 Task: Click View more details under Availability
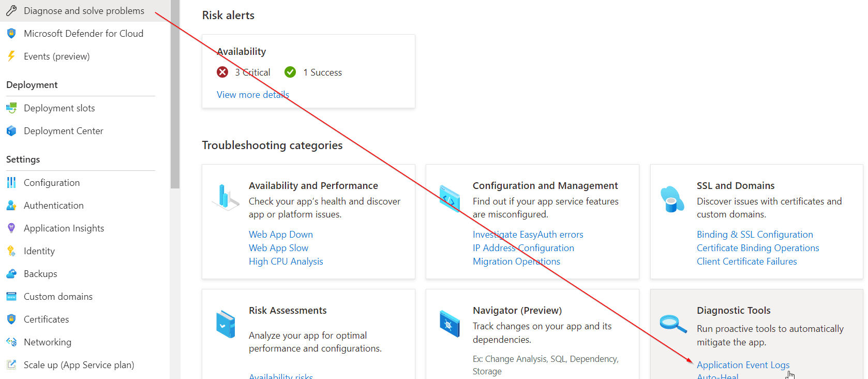[252, 94]
